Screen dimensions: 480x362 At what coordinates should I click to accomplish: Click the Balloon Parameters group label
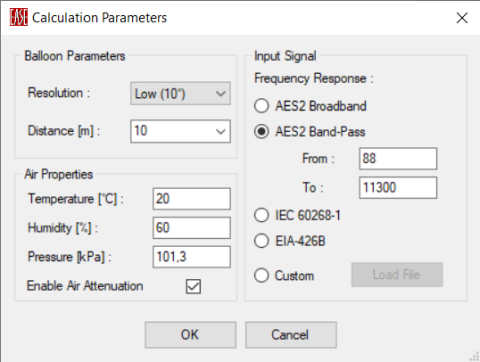tap(75, 56)
